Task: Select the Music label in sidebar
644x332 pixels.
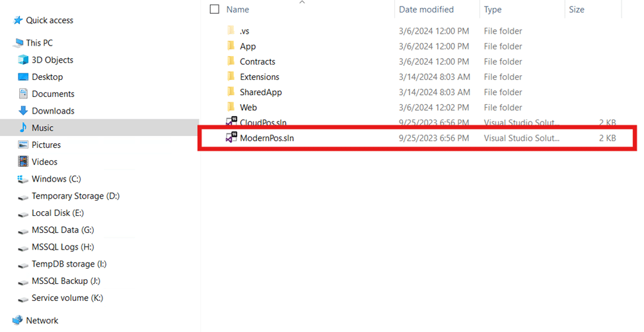Action: 43,127
